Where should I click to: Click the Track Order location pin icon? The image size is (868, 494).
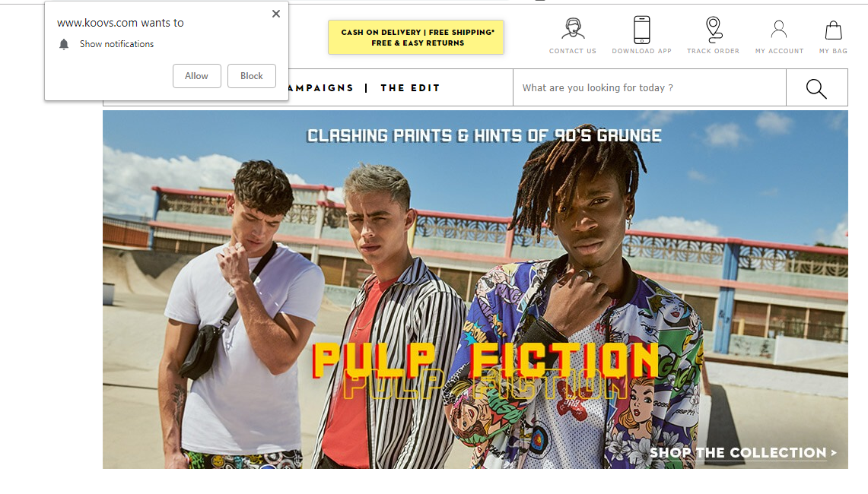[x=714, y=30]
